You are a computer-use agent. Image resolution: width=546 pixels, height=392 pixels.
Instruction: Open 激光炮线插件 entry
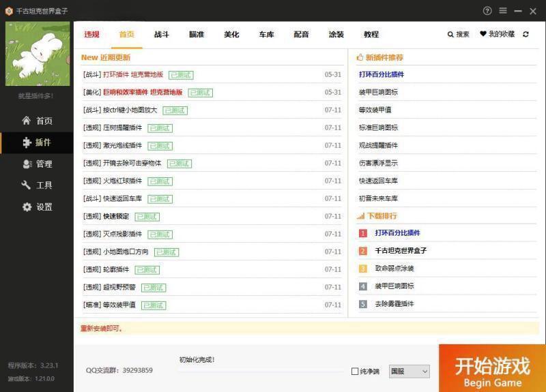(123, 146)
